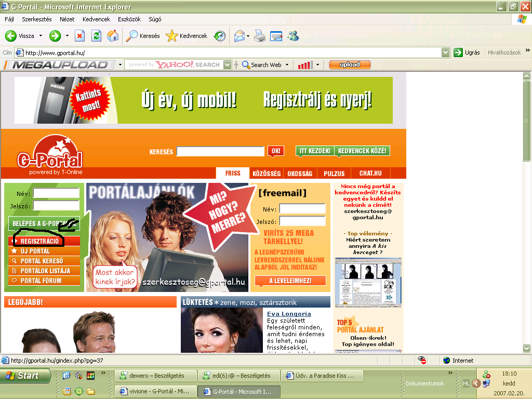Image resolution: width=532 pixels, height=399 pixels.
Task: Show hidden system tray icons
Action: [x=476, y=384]
